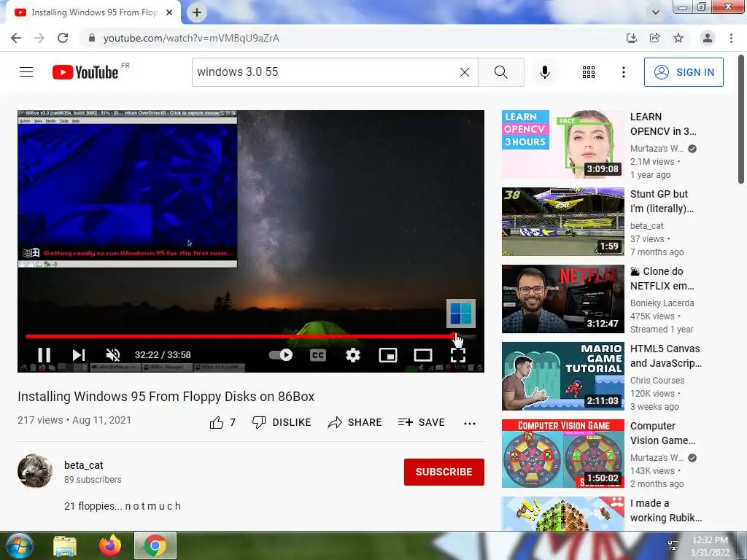Dislike the video

point(282,422)
